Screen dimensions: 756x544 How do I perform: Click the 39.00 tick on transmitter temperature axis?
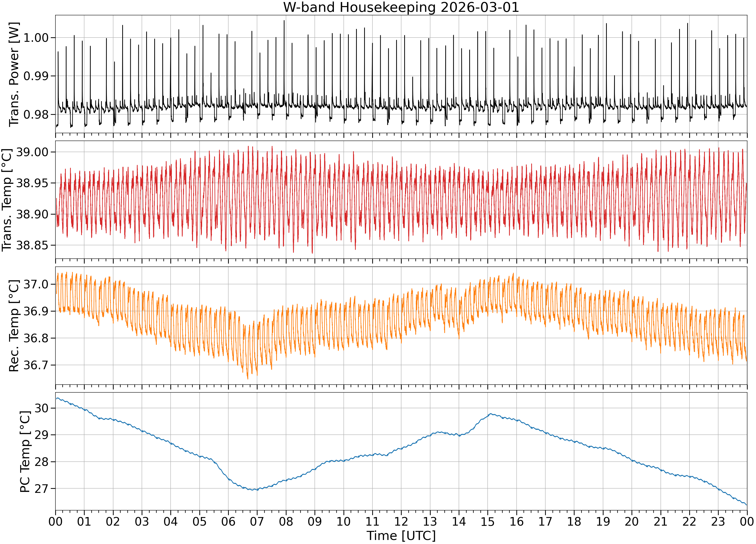click(x=32, y=152)
